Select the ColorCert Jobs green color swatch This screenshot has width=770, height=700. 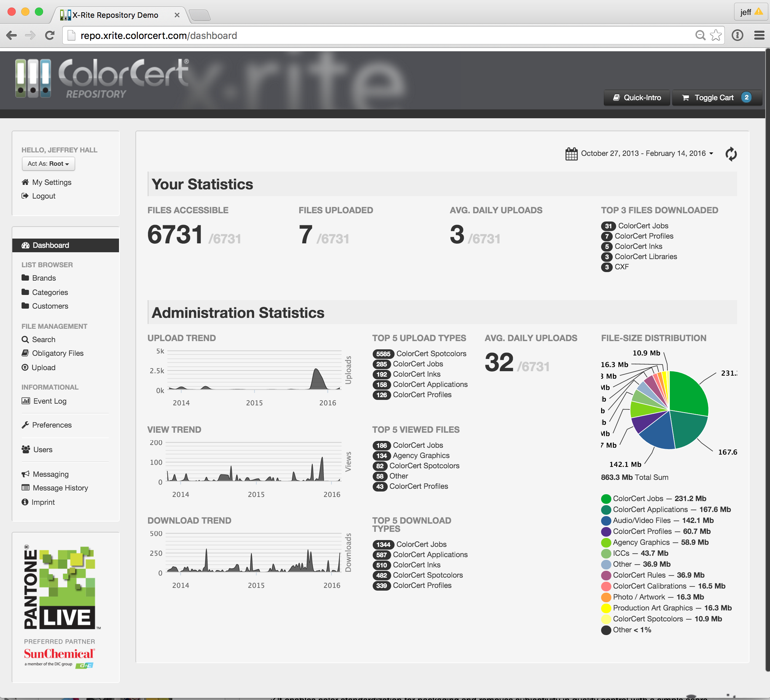coord(606,498)
